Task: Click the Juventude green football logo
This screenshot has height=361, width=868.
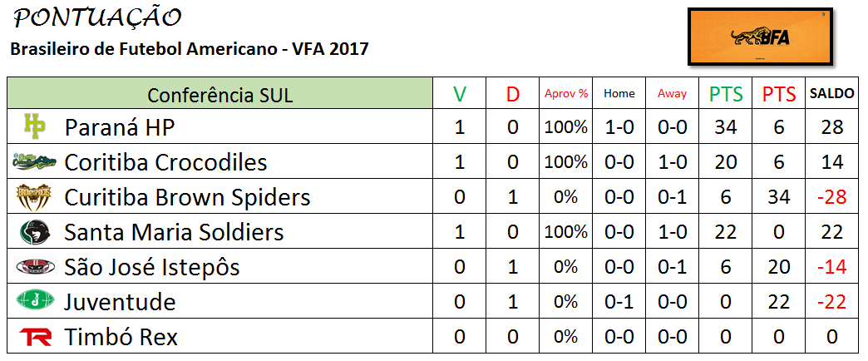Action: 35,300
